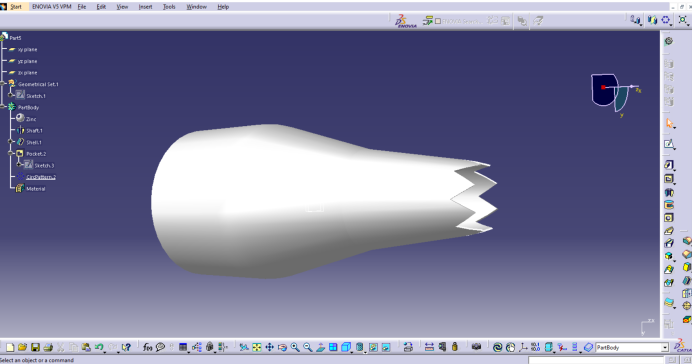Open the Formula f(x) editor
Viewport: 692px width, 364px height.
point(147,347)
